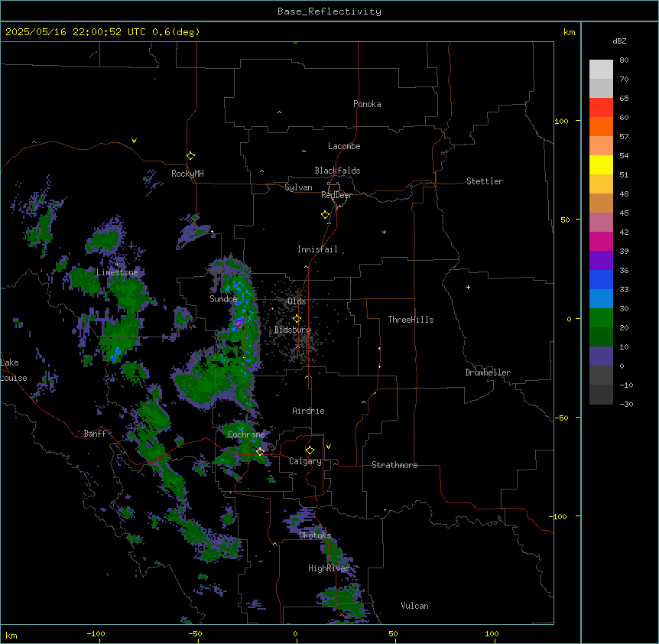This screenshot has width=659, height=644.
Task: Click the white plus marker north of Drumheller
Action: click(468, 287)
